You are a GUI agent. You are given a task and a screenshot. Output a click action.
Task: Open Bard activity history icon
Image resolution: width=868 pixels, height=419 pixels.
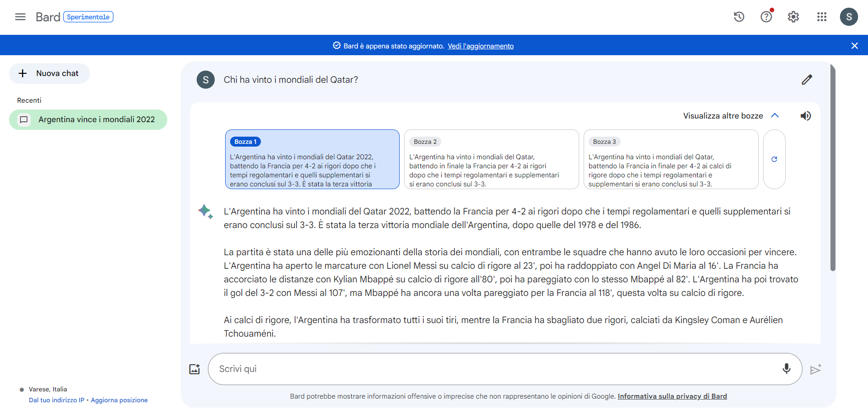tap(739, 17)
